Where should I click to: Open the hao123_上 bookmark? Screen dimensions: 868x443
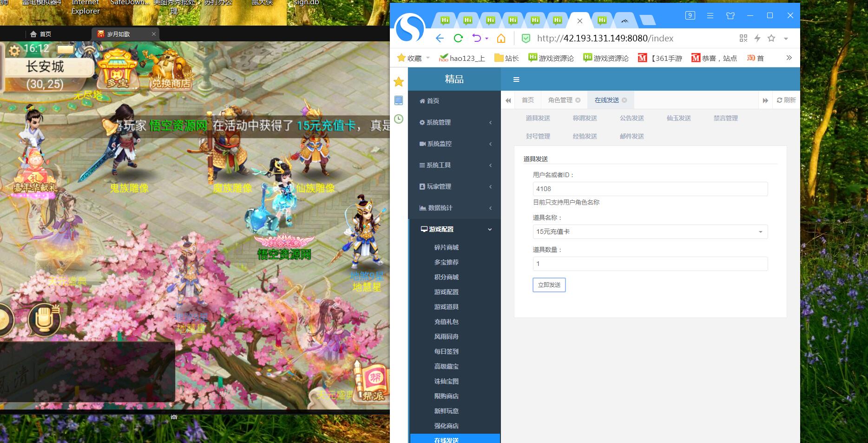point(461,58)
